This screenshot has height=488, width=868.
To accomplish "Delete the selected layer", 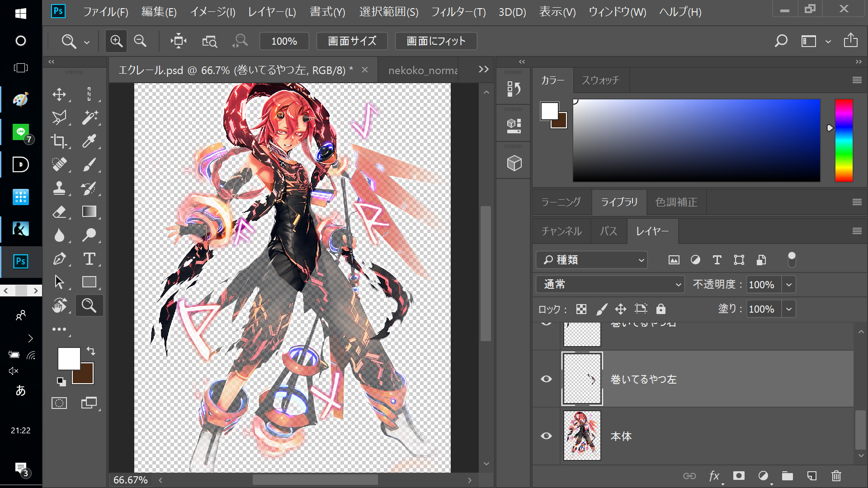I will pyautogui.click(x=836, y=475).
